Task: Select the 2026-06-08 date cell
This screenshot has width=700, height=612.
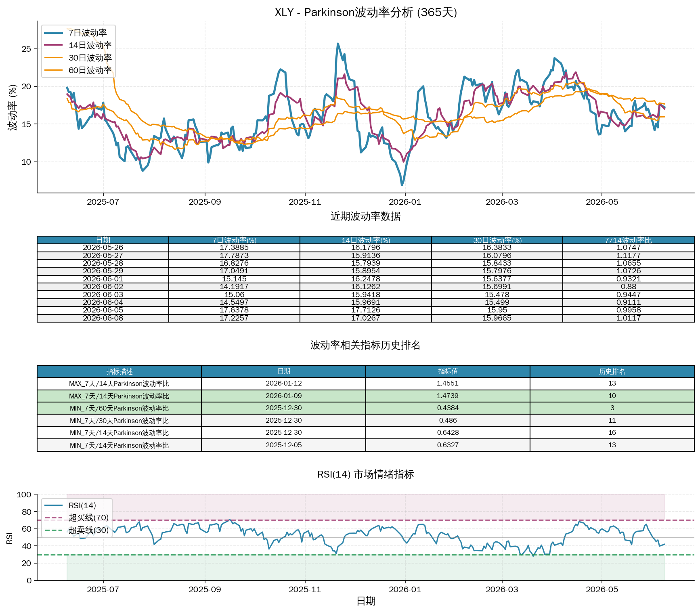Action: coord(103,318)
